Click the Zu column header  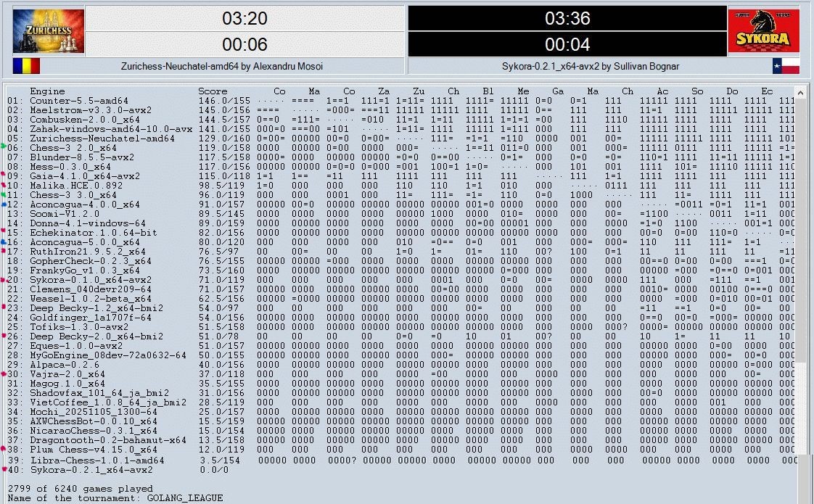point(419,91)
